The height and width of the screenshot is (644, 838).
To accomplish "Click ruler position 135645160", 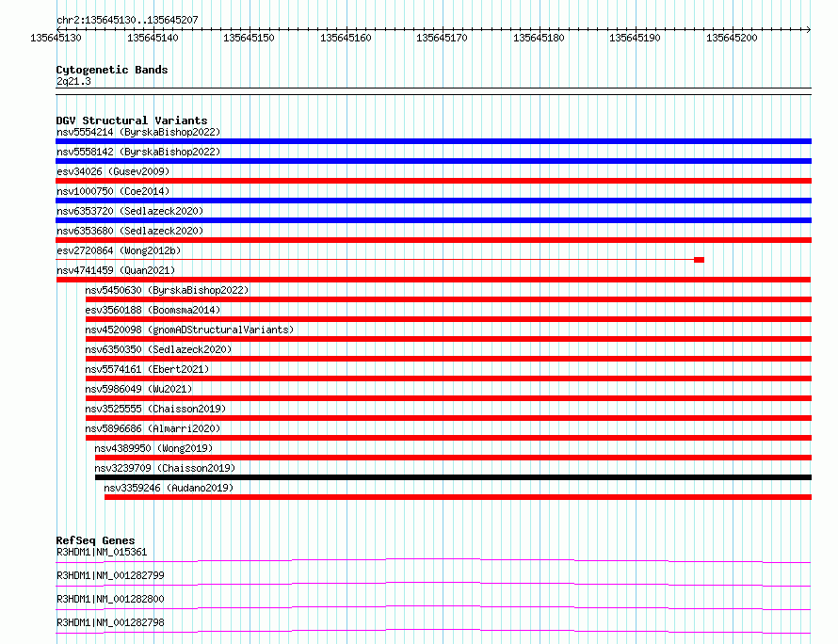I will pyautogui.click(x=346, y=38).
